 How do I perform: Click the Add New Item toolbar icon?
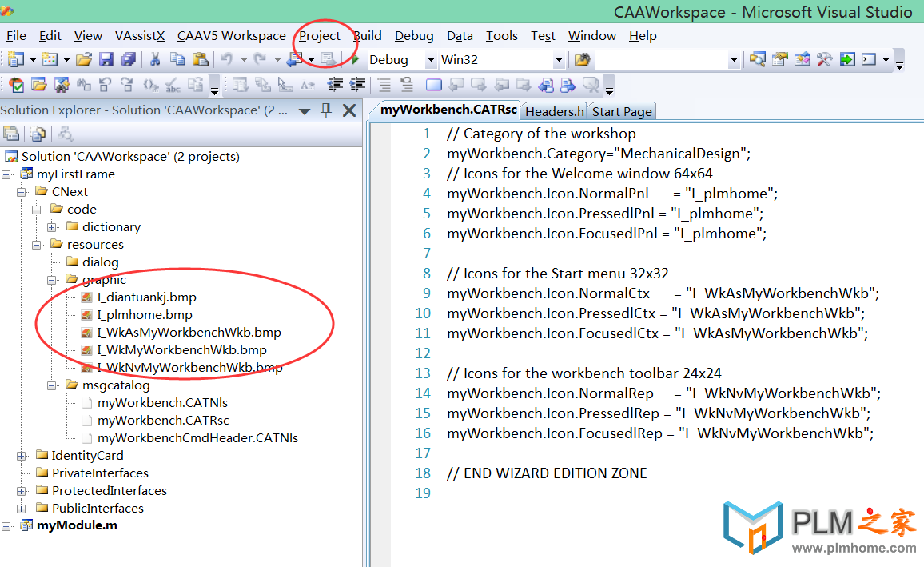50,59
